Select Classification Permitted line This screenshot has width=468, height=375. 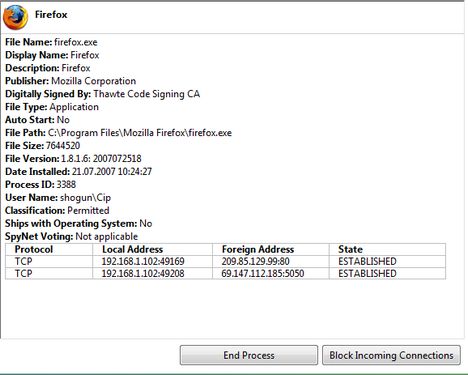pos(57,210)
